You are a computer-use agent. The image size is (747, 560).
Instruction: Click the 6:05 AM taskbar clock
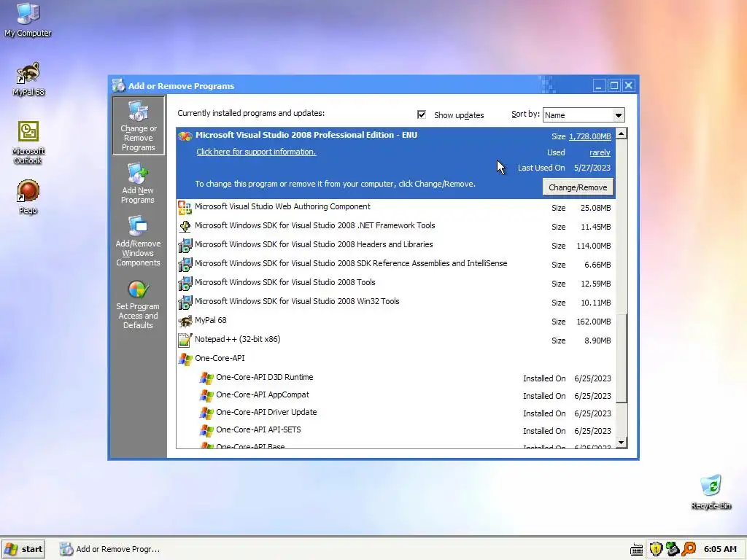point(720,549)
